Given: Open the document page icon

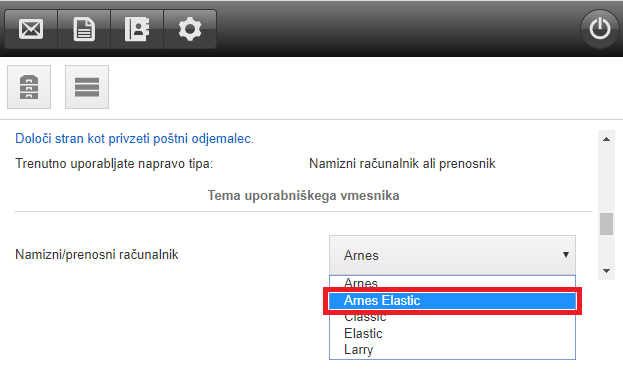Looking at the screenshot, I should 84,29.
